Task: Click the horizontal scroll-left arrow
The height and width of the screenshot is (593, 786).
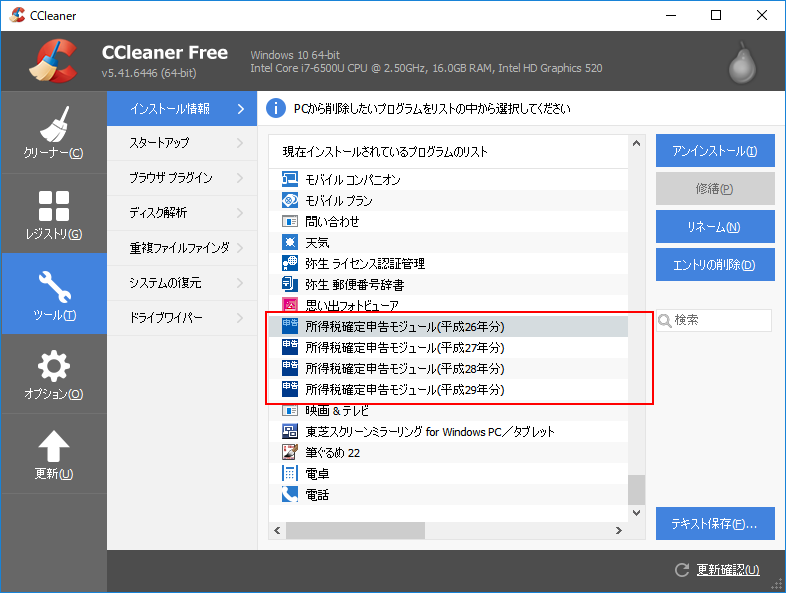Action: click(277, 530)
